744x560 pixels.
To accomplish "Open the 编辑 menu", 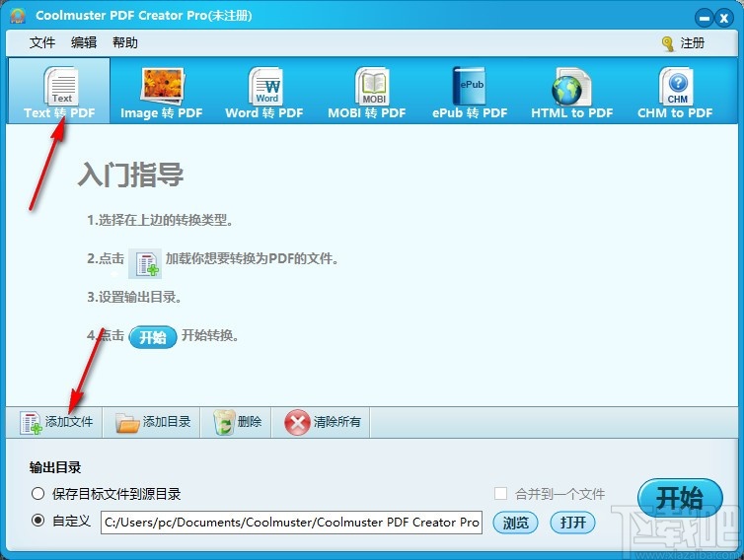I will (84, 43).
